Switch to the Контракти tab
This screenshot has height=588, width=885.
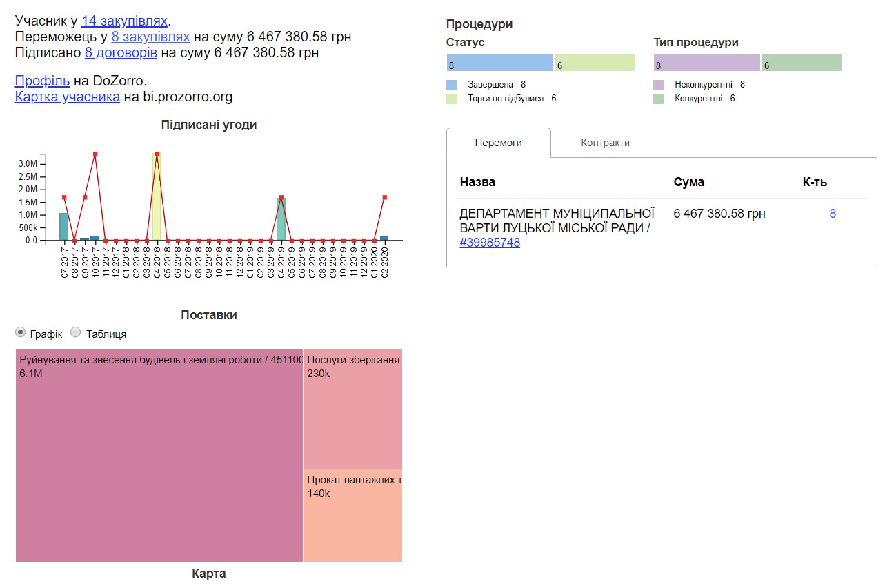[x=605, y=143]
